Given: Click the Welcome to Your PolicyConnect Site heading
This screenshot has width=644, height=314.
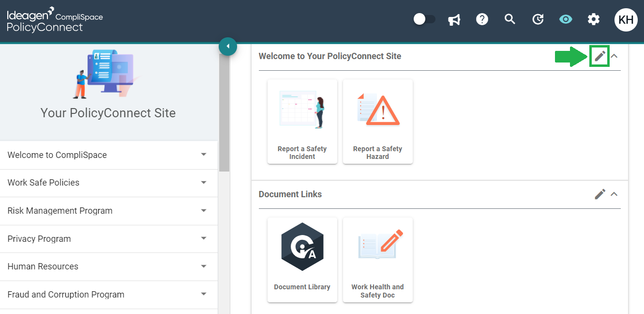Looking at the screenshot, I should click(x=330, y=56).
